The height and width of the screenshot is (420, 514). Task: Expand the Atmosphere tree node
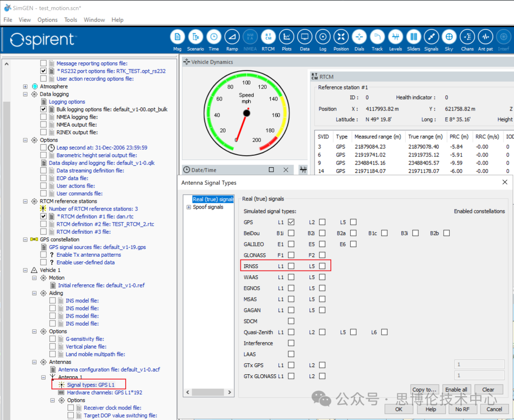pyautogui.click(x=25, y=87)
